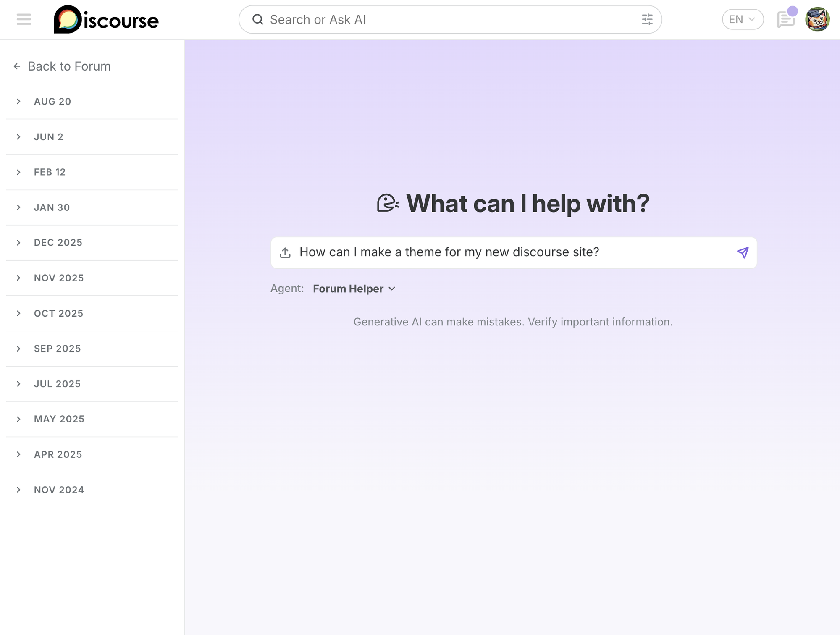The image size is (840, 635).
Task: Send the message with paper plane icon
Action: (x=743, y=252)
